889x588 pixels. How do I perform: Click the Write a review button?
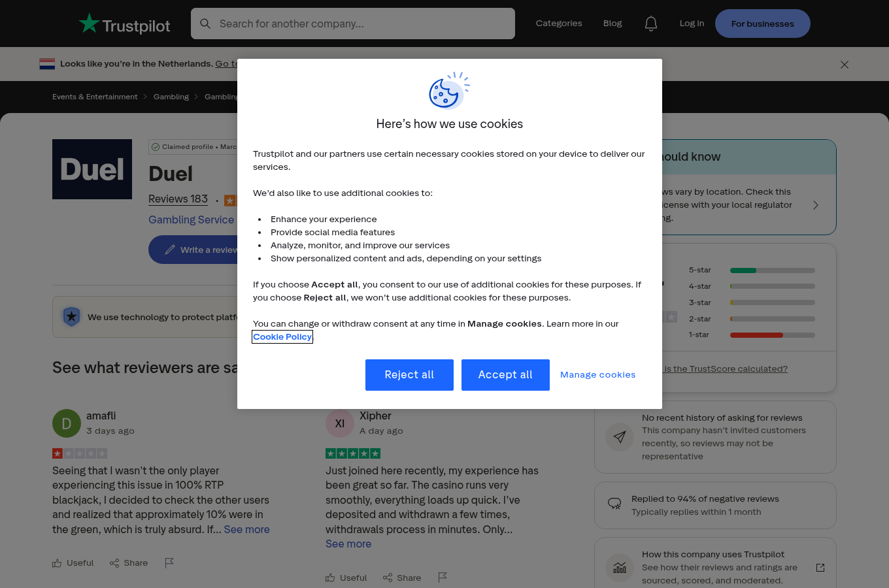(193, 250)
